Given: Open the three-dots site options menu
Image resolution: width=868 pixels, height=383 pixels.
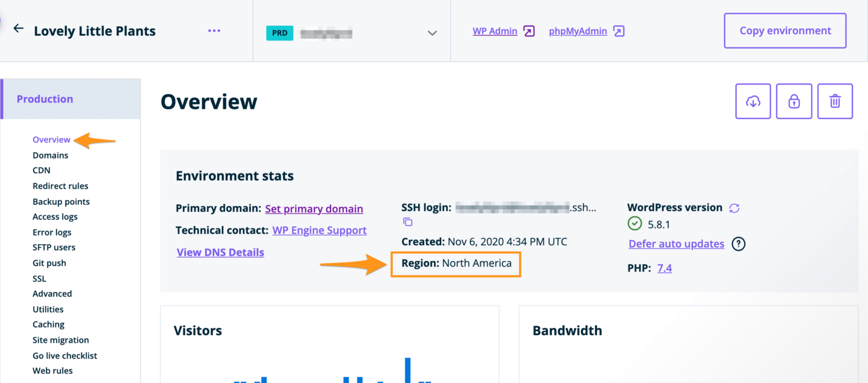Looking at the screenshot, I should point(214,31).
